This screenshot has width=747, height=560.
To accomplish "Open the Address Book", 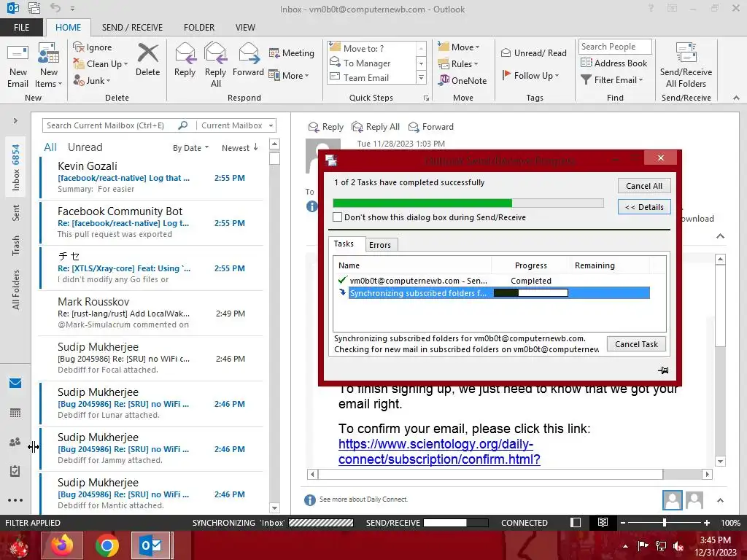I will click(614, 63).
